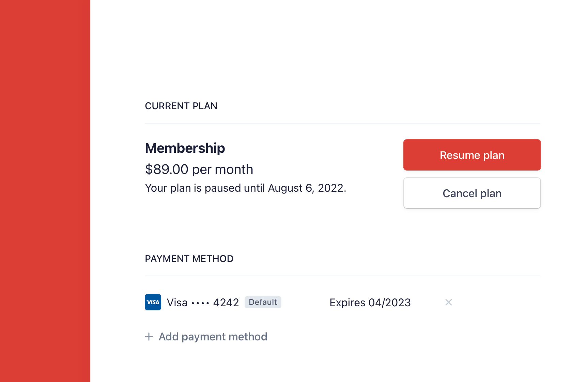
Task: Click the blue Visa card logo
Action: click(153, 302)
